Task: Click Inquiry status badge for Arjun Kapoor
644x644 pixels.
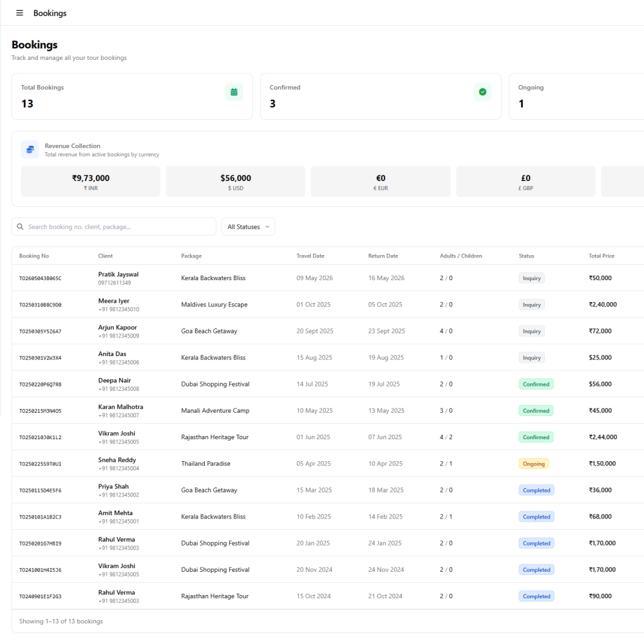Action: [532, 332]
